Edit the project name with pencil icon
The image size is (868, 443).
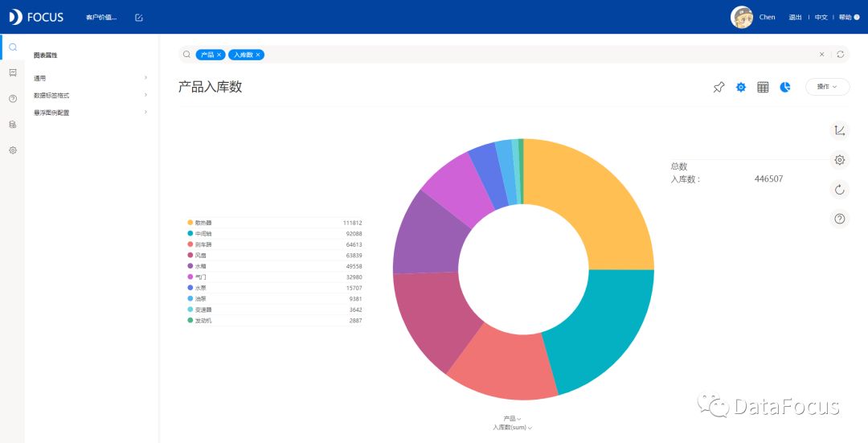pos(139,18)
